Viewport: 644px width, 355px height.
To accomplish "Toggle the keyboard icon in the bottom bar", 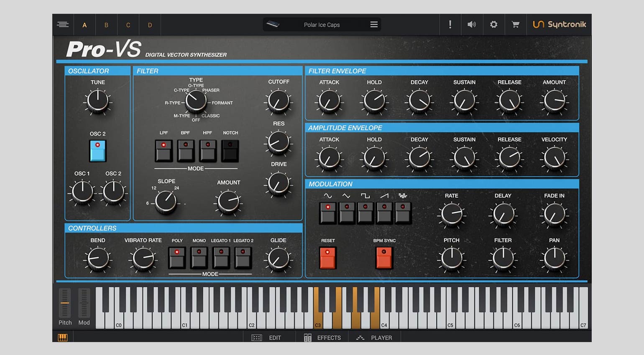I will [63, 337].
